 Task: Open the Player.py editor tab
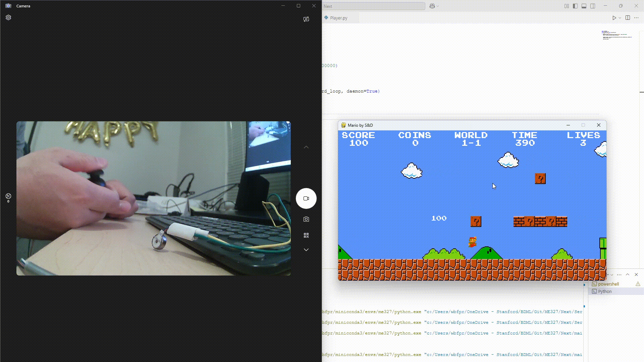pos(338,18)
